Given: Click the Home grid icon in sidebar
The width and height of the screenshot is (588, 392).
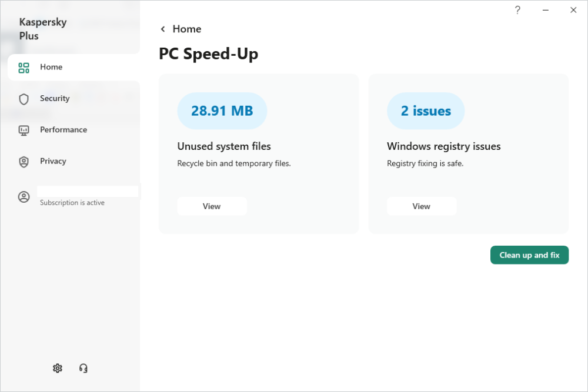Looking at the screenshot, I should pyautogui.click(x=24, y=68).
